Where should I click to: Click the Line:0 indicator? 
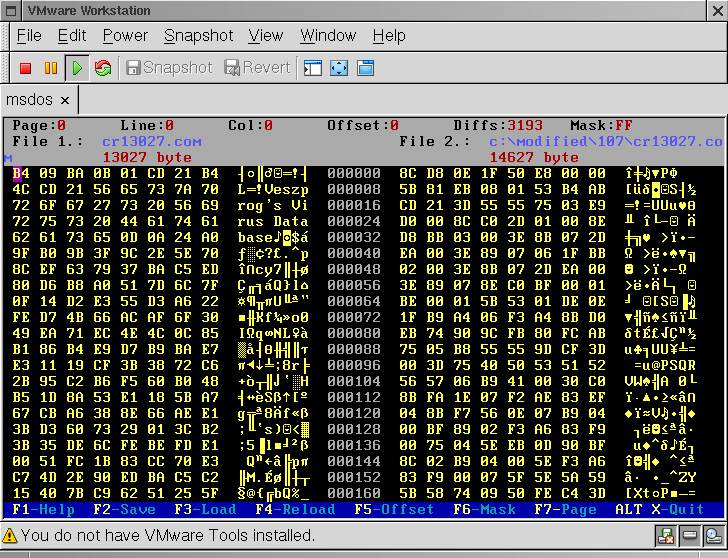[x=147, y=125]
